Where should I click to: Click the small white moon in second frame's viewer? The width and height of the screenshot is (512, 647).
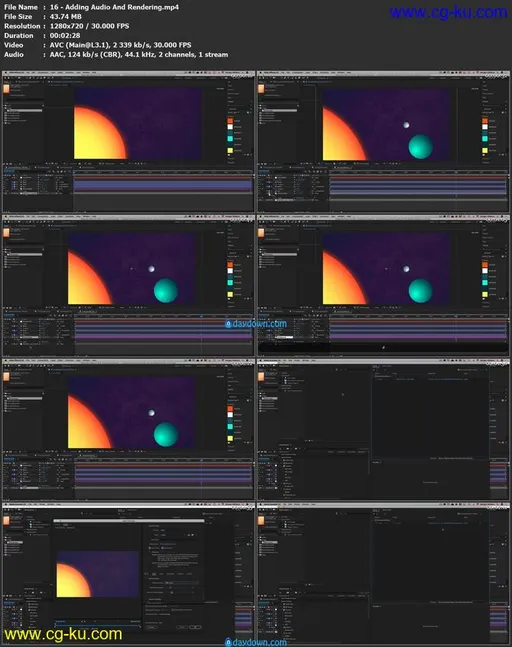click(x=406, y=125)
